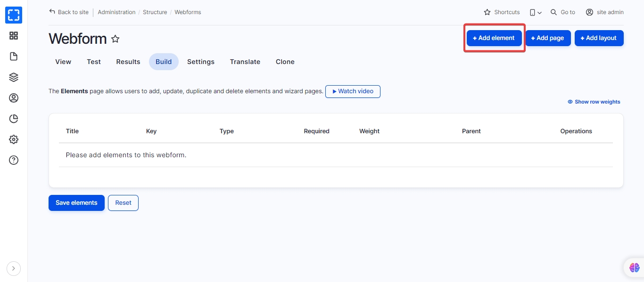
Task: Open the Content page icon in sidebar
Action: (x=14, y=56)
